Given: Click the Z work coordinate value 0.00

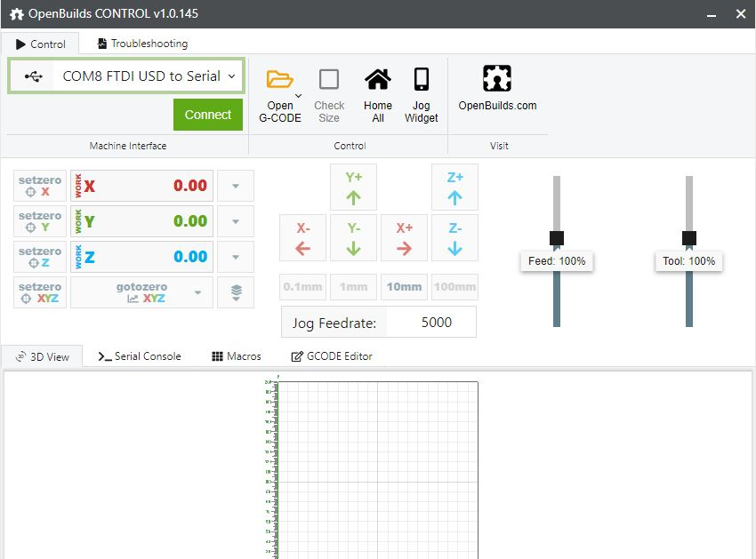Looking at the screenshot, I should tap(190, 257).
